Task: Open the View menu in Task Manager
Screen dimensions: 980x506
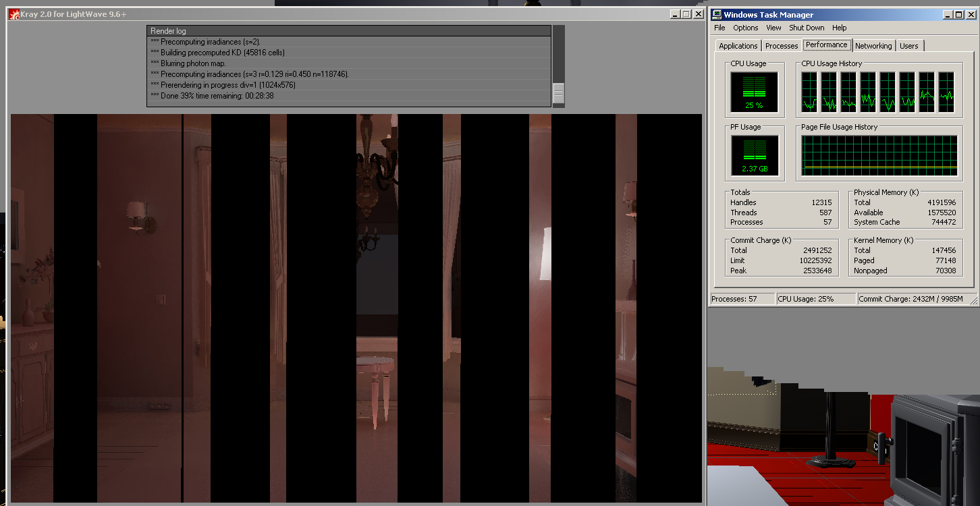Action: pos(773,28)
